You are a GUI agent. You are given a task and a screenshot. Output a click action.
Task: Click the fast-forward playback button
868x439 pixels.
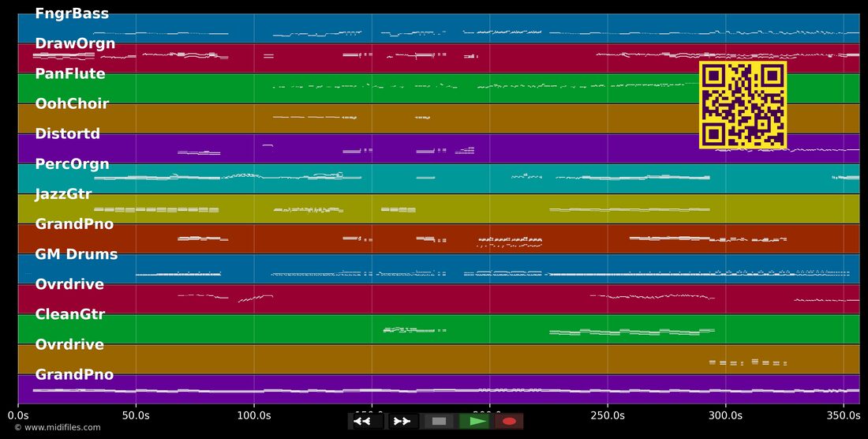pyautogui.click(x=403, y=422)
